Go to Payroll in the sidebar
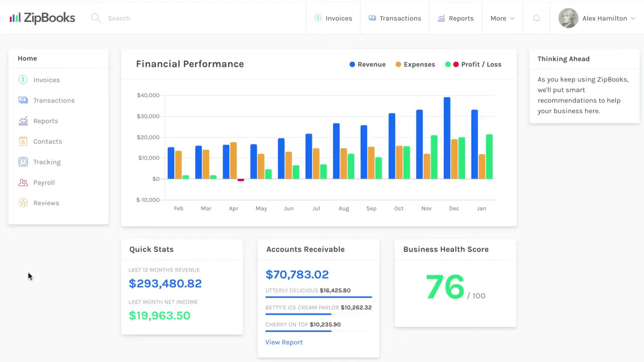Viewport: 644px width, 362px height. coord(44,183)
